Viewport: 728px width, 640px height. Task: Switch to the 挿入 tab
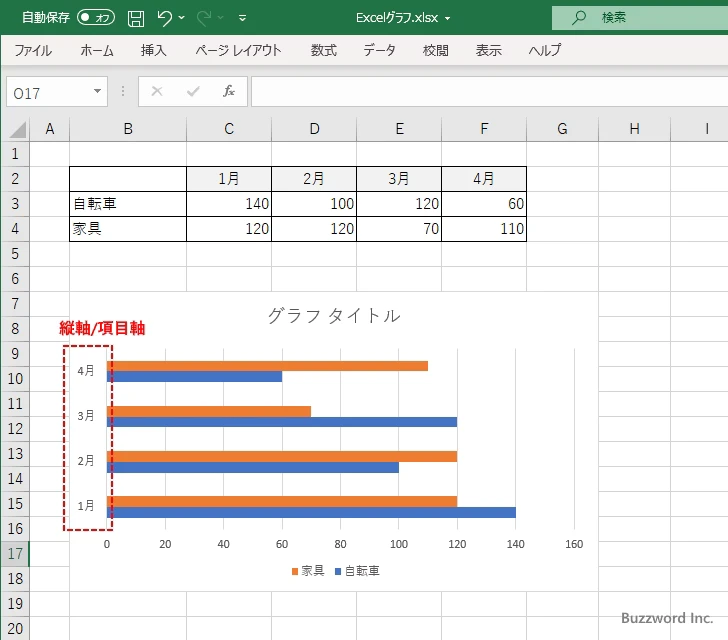tap(154, 50)
